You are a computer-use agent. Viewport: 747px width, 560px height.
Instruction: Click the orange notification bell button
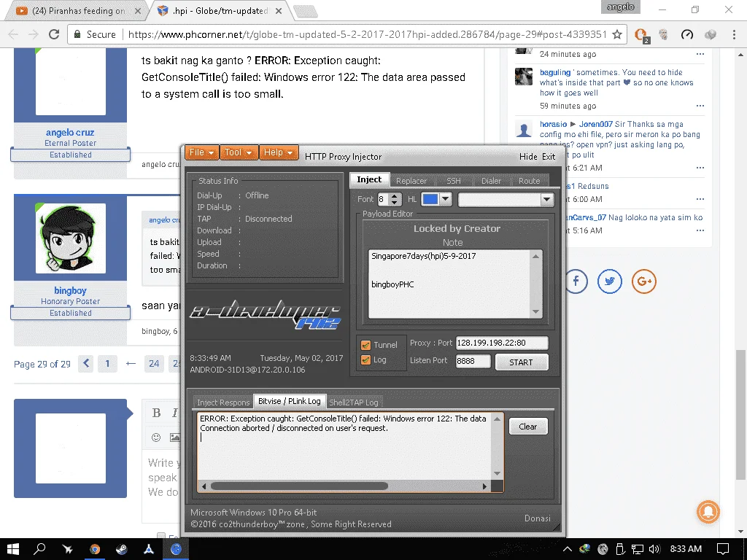tap(708, 511)
